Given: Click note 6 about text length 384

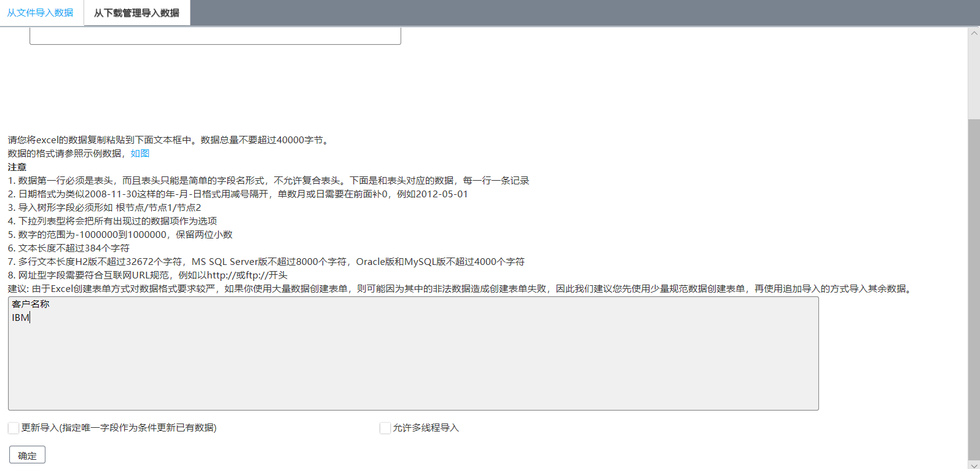Looking at the screenshot, I should pyautogui.click(x=69, y=248).
